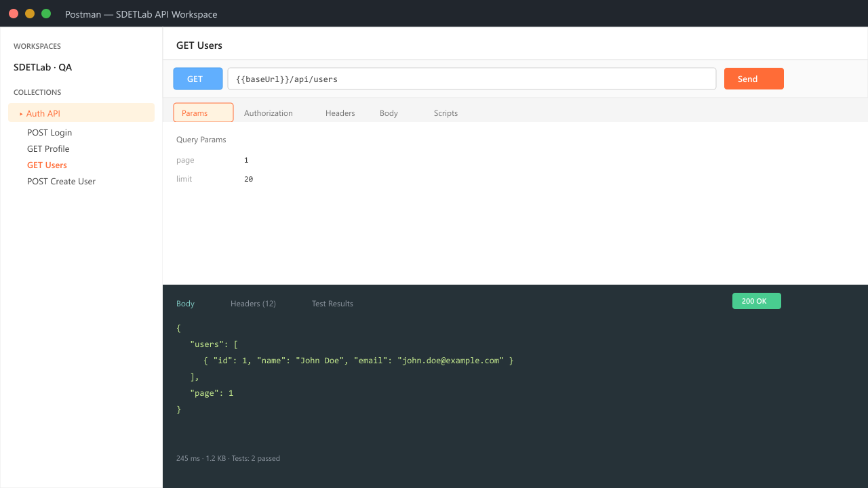
Task: Click the request URL input field
Action: click(x=472, y=79)
